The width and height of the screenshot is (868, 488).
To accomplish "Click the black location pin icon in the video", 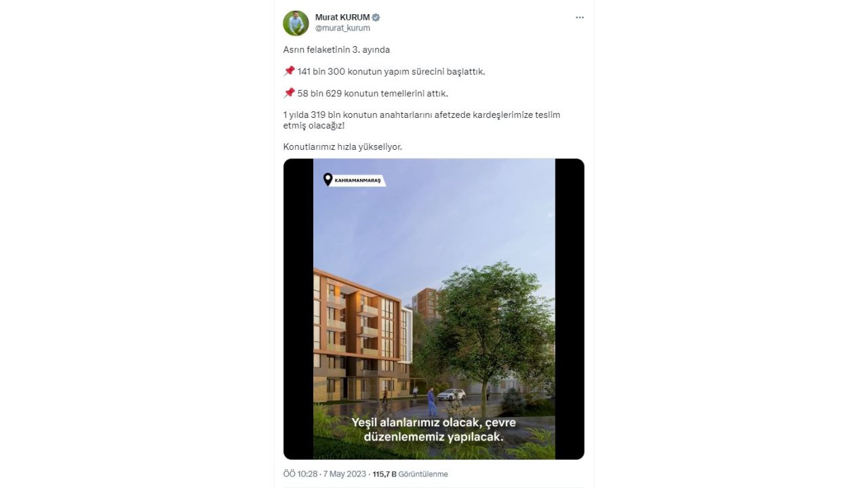I will pyautogui.click(x=328, y=180).
